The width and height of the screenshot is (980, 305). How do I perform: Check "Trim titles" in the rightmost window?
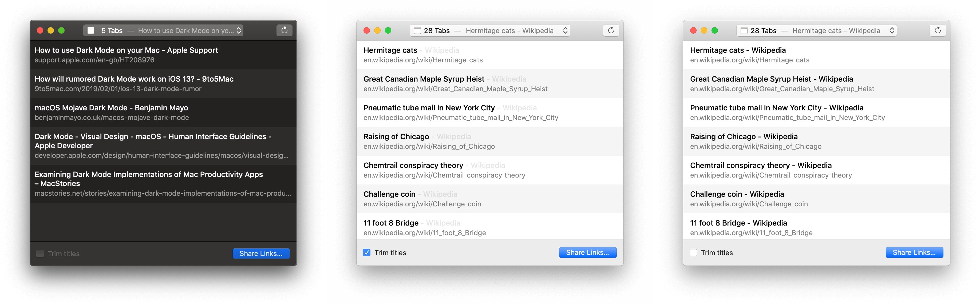pos(693,252)
